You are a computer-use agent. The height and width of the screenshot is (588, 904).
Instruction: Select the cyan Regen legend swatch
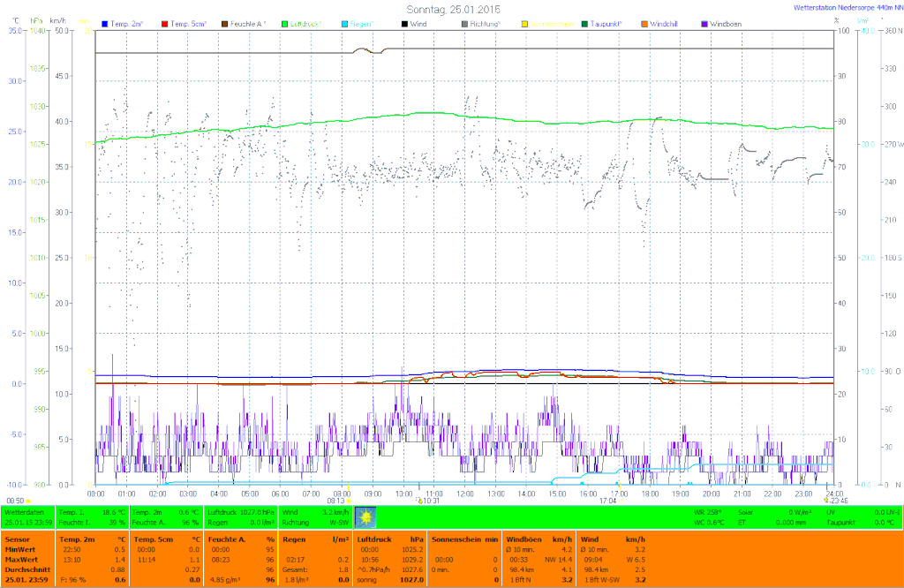tap(344, 23)
